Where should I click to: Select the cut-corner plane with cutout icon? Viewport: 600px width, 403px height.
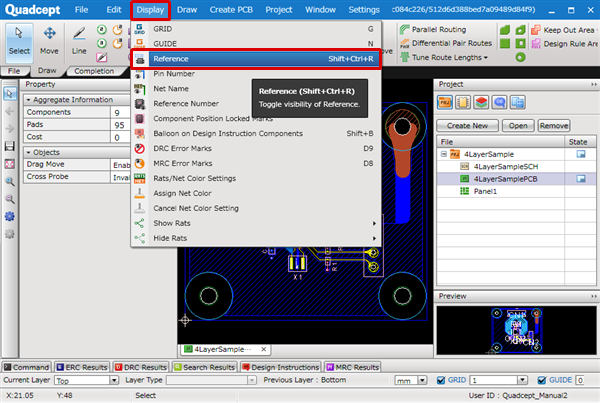pos(520,30)
